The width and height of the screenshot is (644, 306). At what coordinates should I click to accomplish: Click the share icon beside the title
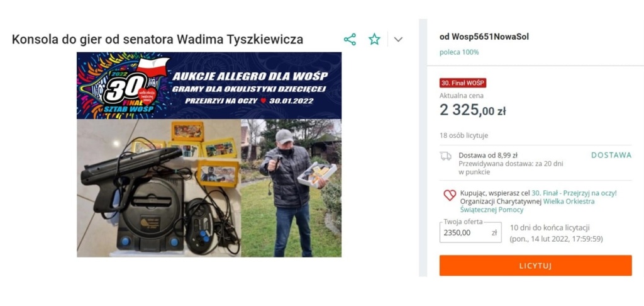click(x=350, y=40)
